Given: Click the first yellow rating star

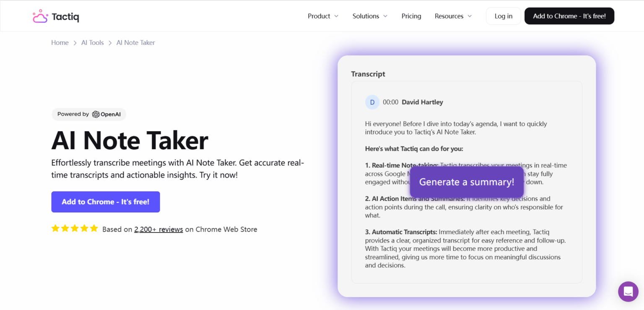Looking at the screenshot, I should 55,228.
